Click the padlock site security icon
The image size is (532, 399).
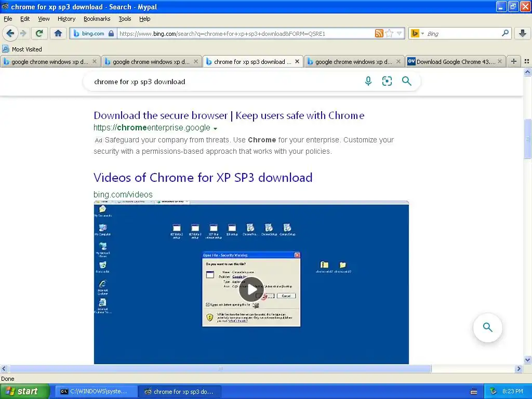coord(111,33)
